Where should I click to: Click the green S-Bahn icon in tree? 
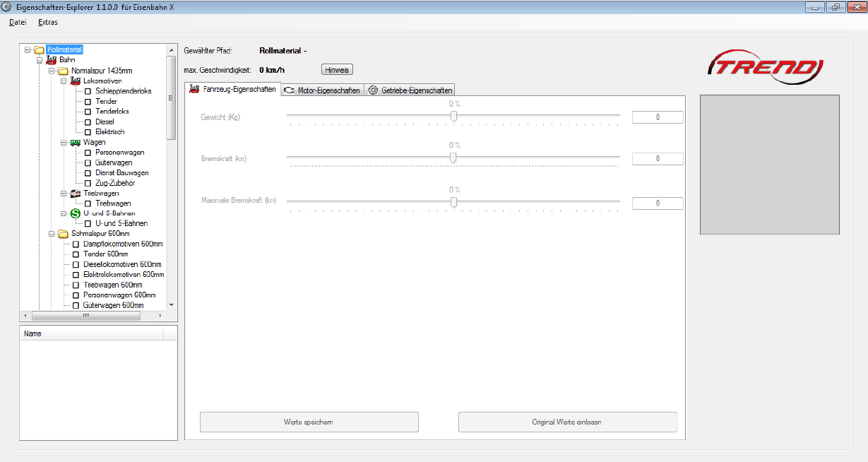point(76,213)
